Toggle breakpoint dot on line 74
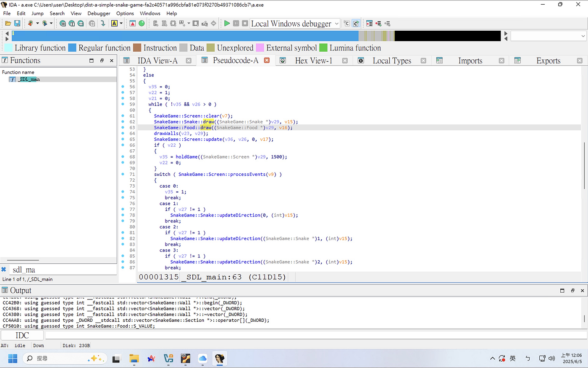 (x=123, y=192)
